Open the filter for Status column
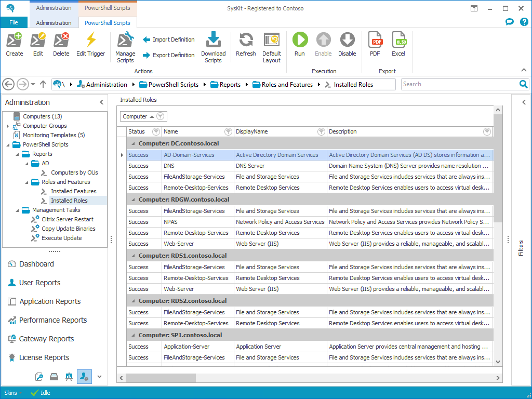The image size is (532, 399). [155, 132]
